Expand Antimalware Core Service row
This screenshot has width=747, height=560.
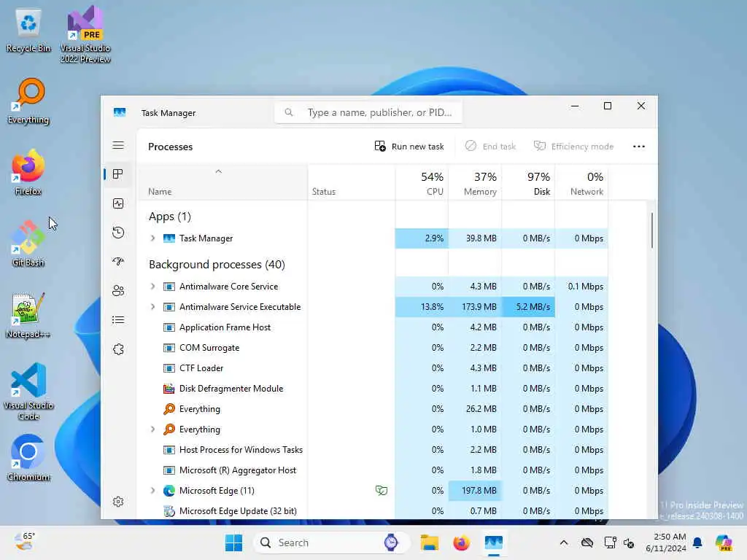[152, 286]
